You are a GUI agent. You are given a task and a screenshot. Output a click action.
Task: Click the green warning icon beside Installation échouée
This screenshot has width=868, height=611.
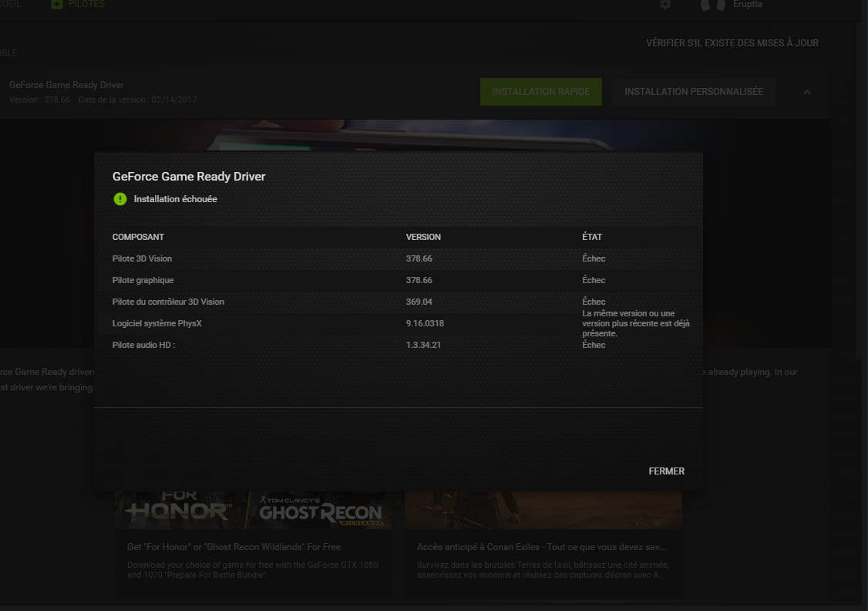click(x=120, y=199)
